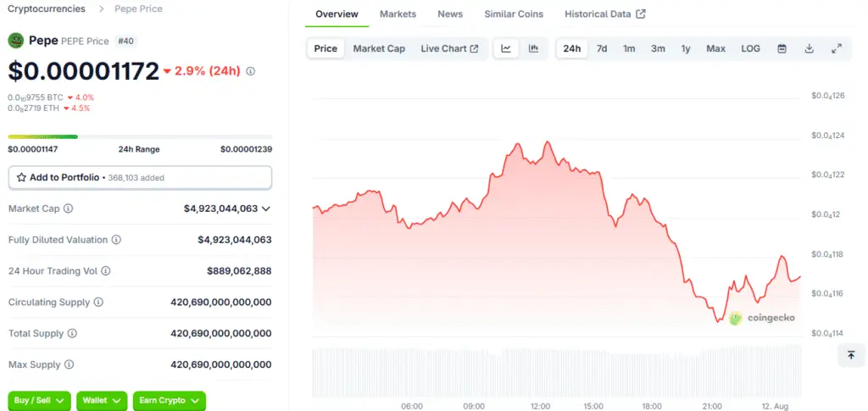Set chart range to 7d
Screen dimensions: 868x411
tap(602, 48)
